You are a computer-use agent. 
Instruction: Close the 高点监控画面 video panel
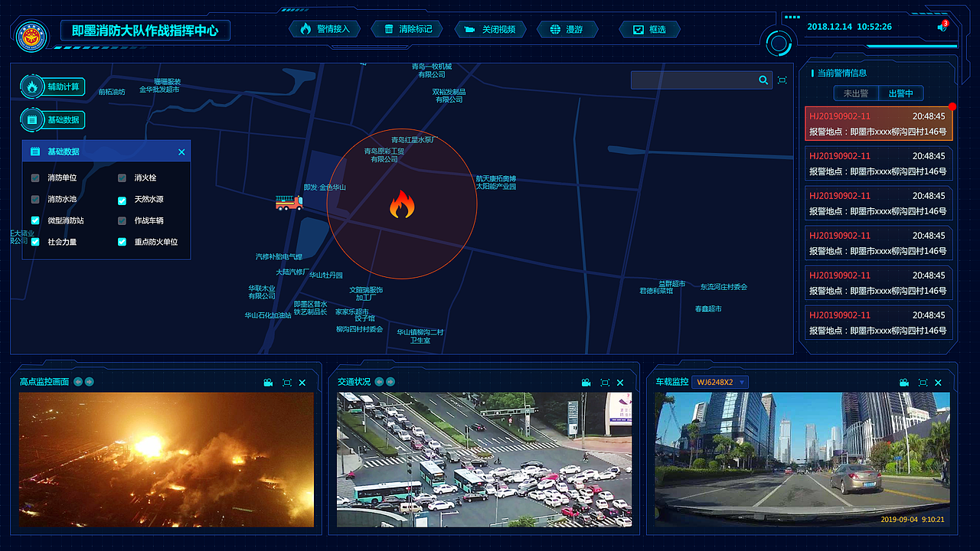tap(302, 383)
